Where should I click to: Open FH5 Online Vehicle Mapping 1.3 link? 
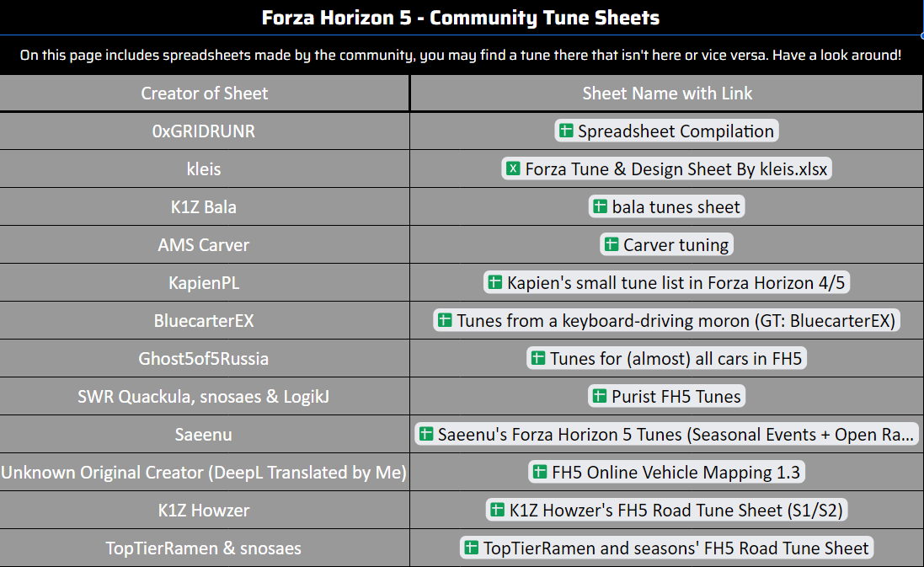(666, 472)
